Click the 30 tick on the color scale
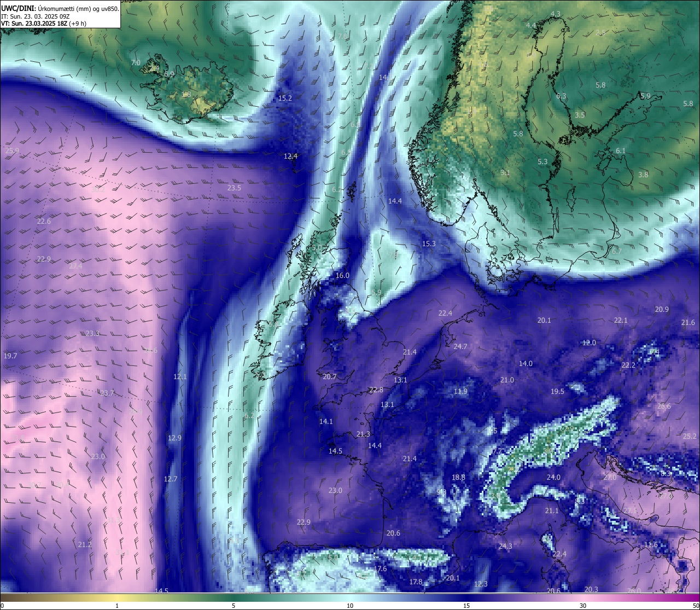Image resolution: width=700 pixels, height=610 pixels. 583,606
